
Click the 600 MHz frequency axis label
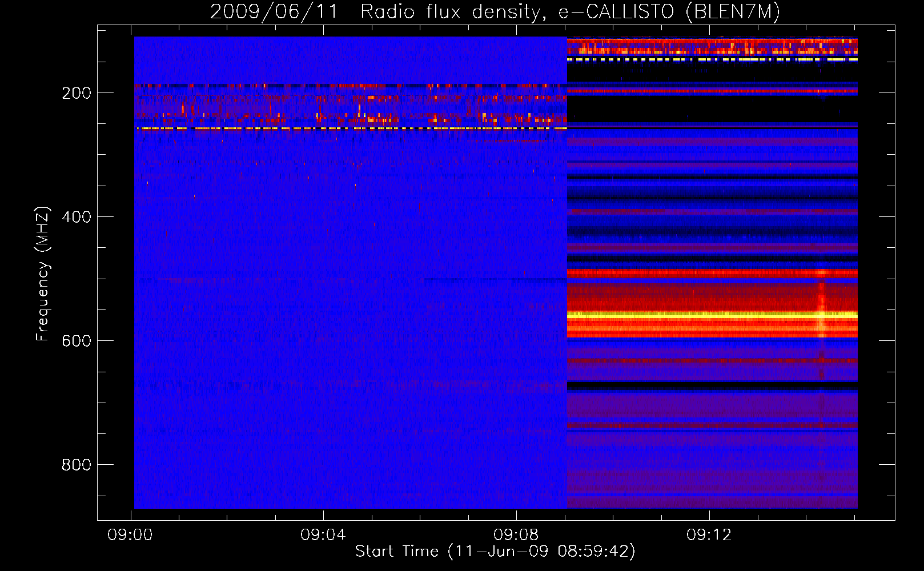coord(77,341)
